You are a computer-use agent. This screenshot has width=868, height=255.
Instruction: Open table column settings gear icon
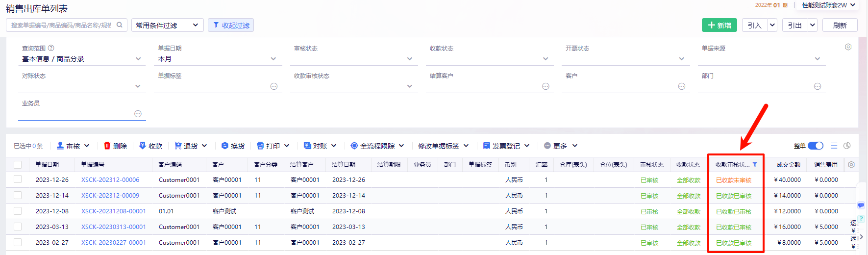point(851,165)
